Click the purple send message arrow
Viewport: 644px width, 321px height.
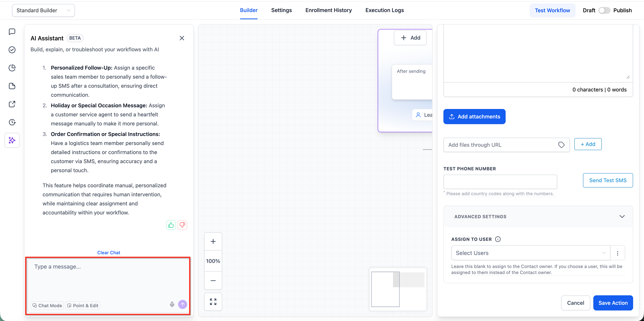pos(182,304)
